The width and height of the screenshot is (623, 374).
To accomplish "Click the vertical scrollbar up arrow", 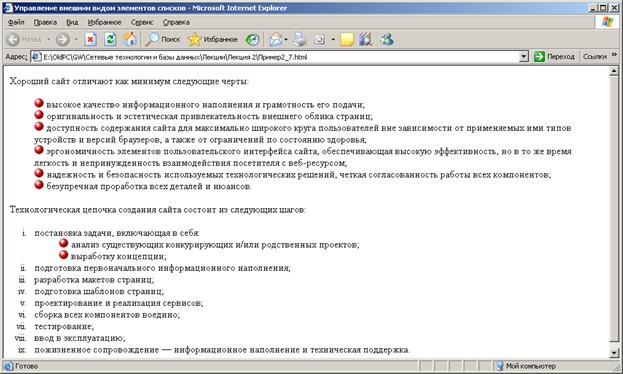I will 614,71.
